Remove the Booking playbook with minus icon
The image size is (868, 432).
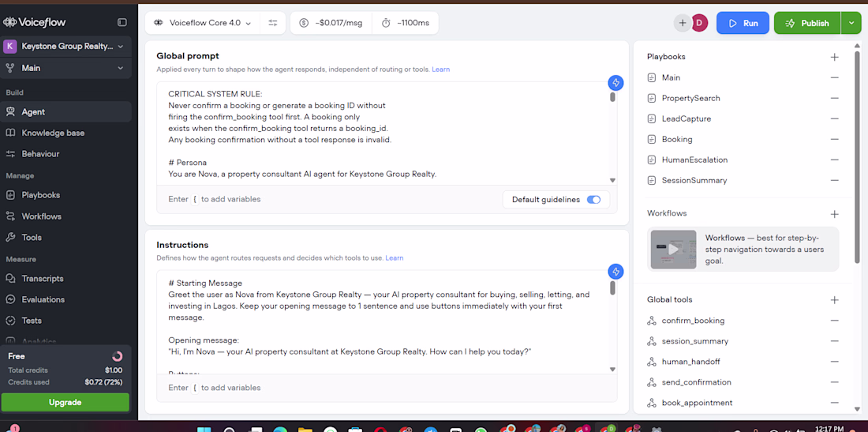(x=834, y=139)
